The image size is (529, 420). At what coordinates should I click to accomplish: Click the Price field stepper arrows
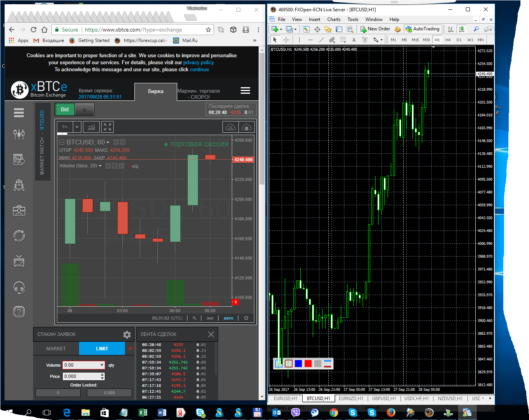pyautogui.click(x=102, y=376)
